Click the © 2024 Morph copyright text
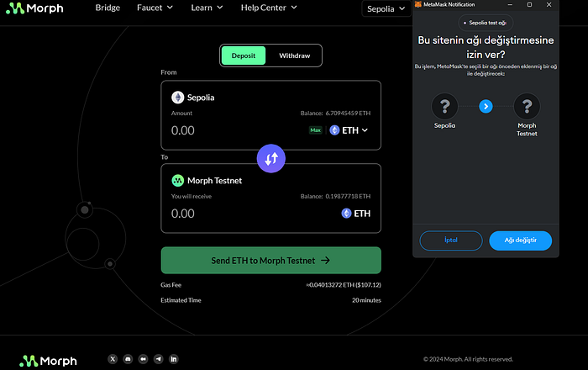The image size is (588, 370). coord(468,359)
